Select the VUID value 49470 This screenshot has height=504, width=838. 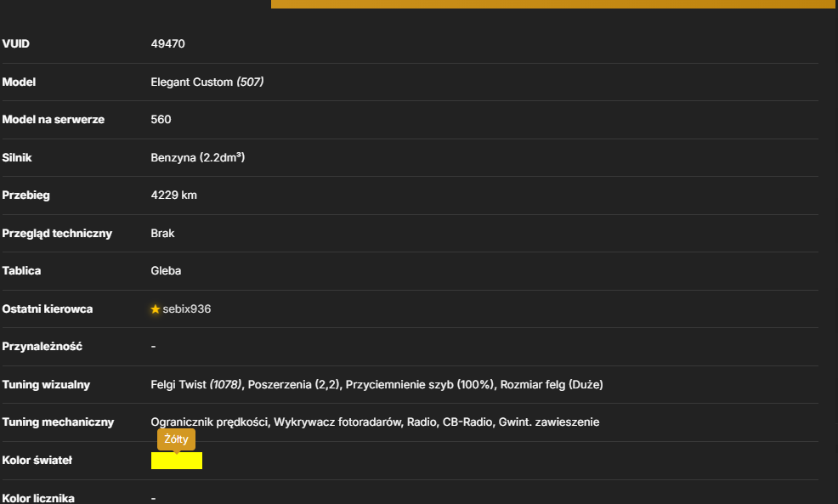click(167, 44)
